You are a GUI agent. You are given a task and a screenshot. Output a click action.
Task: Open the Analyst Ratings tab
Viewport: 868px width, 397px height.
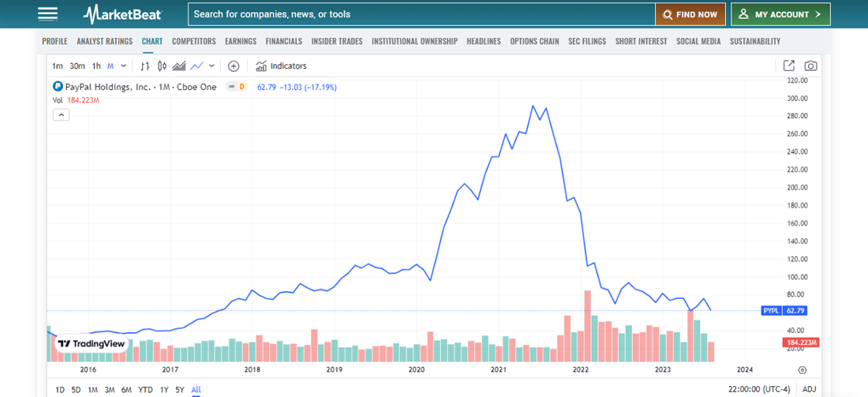(104, 41)
